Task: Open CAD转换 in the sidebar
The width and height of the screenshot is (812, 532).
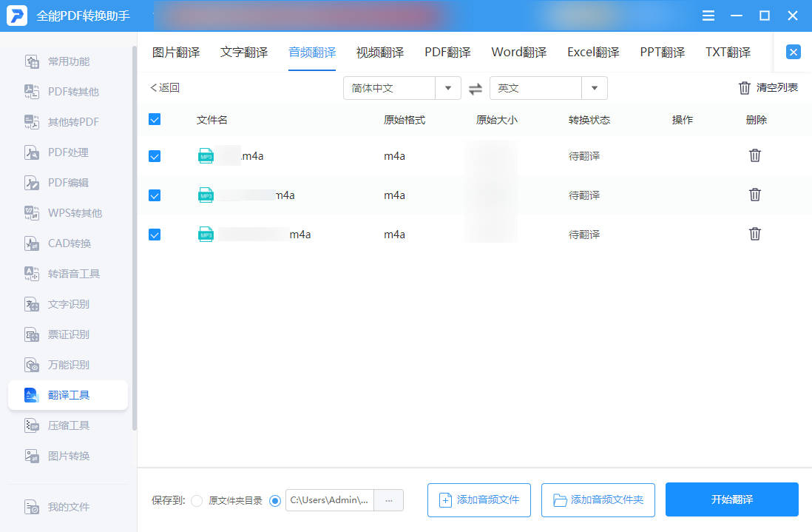Action: pyautogui.click(x=68, y=243)
